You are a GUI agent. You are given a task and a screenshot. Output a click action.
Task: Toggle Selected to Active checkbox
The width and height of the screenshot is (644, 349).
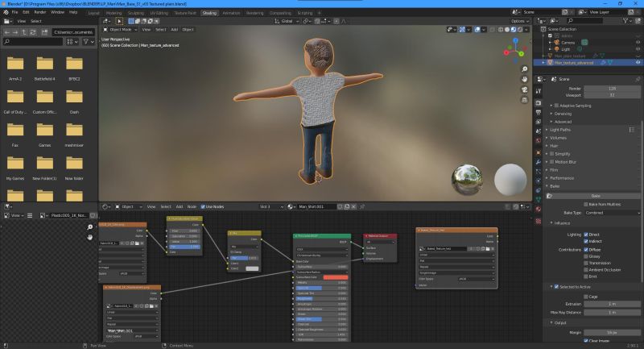(x=556, y=287)
